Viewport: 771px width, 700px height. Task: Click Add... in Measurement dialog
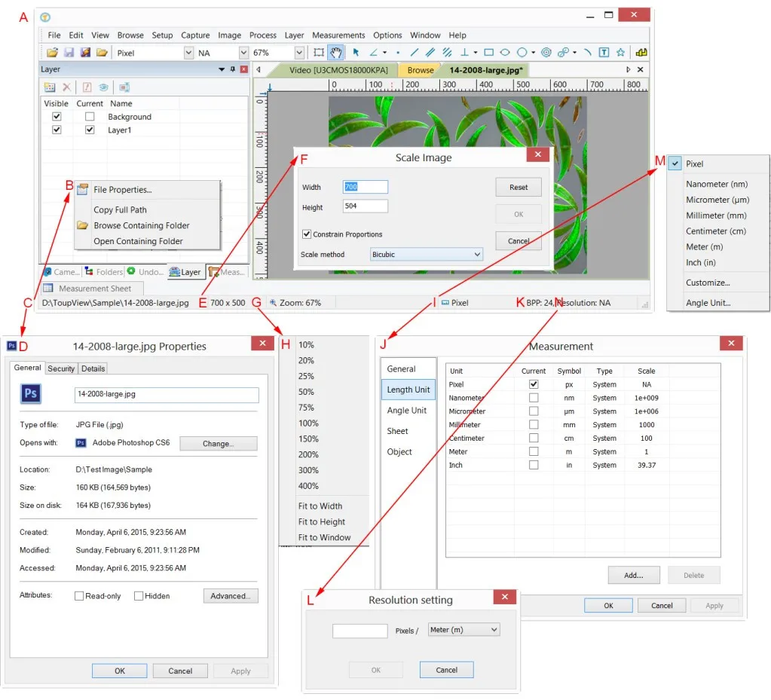[x=633, y=575]
